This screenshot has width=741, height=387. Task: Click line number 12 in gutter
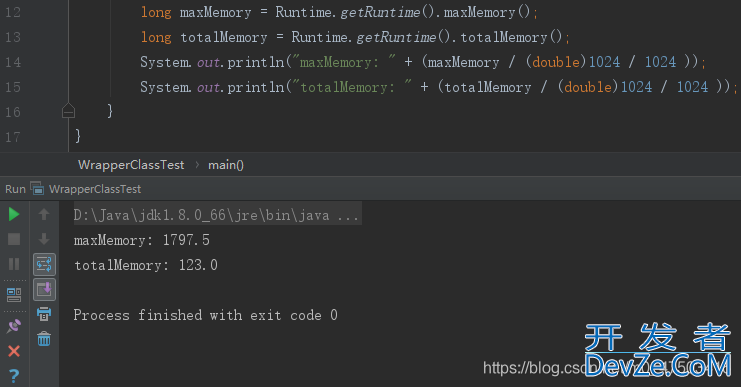(13, 12)
